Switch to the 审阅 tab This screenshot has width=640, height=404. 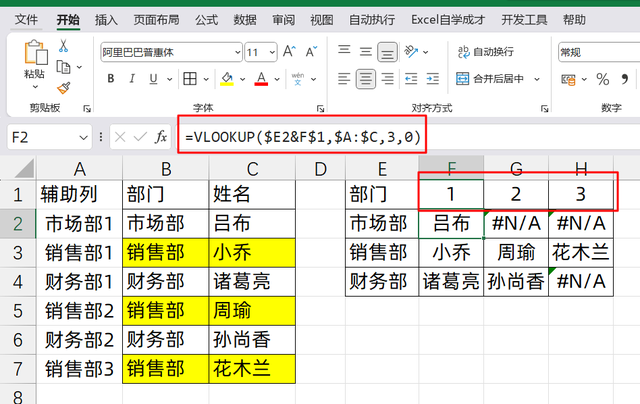tap(283, 20)
